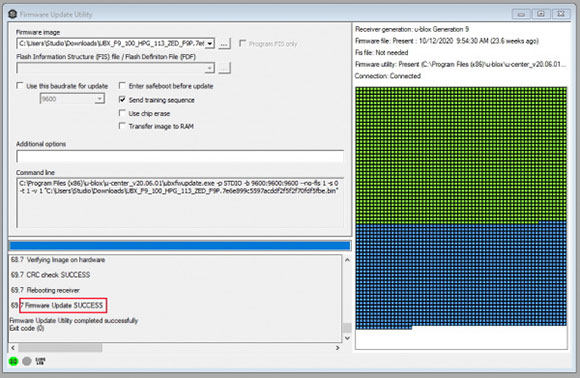Maximize the Firmware Update Utility window
Screen dimensions: 580x378
(541, 14)
